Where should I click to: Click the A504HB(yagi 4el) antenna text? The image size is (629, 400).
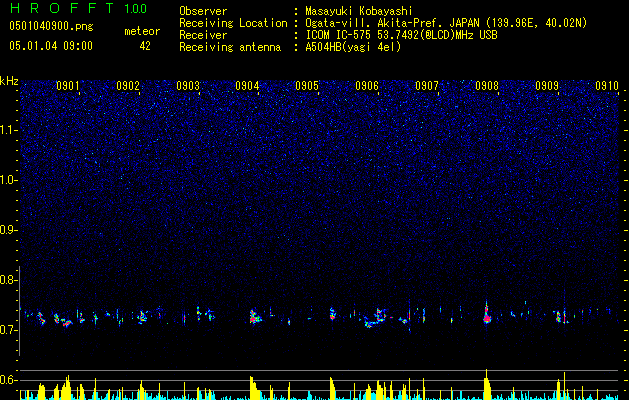pos(353,47)
